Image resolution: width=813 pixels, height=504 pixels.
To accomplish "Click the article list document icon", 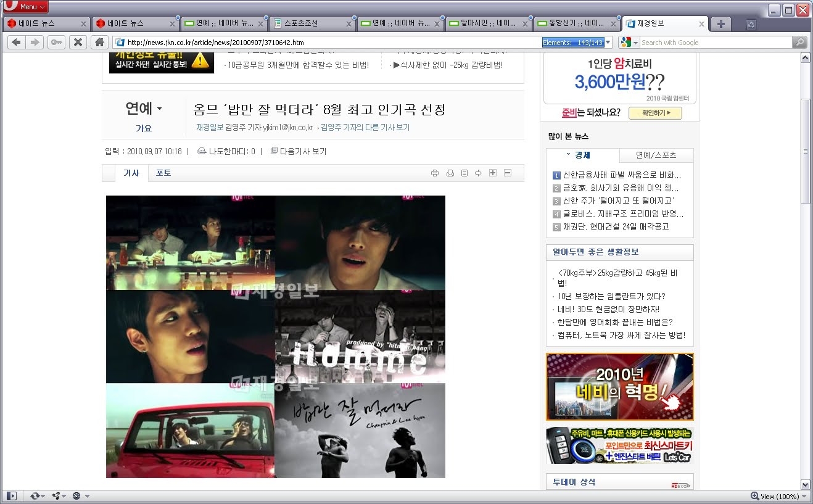I will [464, 173].
